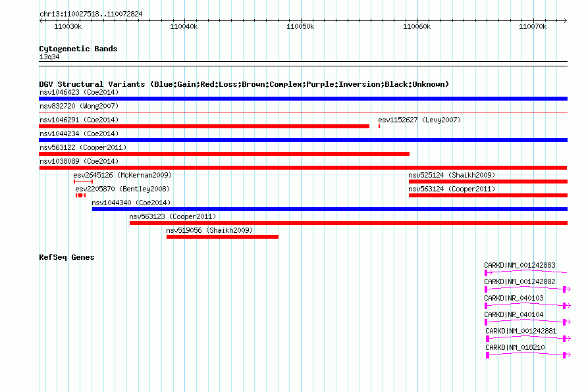The image size is (586, 392).
Task: Click the 110030k ruler label
Action: click(x=68, y=27)
